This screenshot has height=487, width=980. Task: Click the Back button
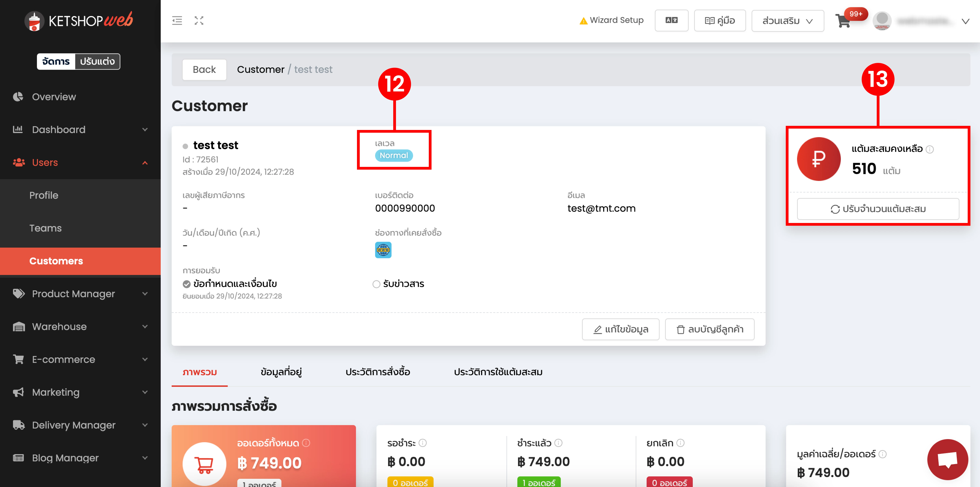point(204,69)
